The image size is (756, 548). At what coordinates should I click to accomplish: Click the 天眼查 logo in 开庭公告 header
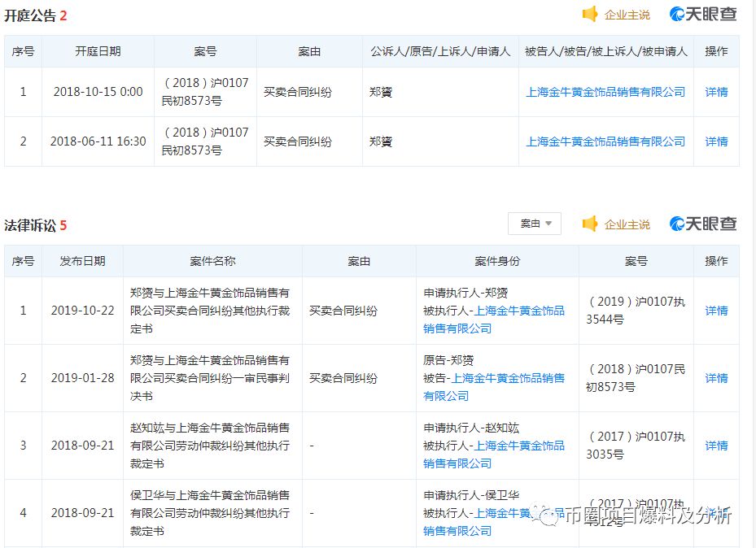[703, 14]
